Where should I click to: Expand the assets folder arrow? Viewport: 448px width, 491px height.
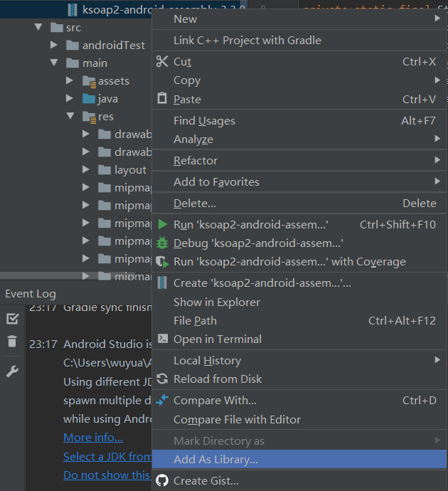pos(70,80)
